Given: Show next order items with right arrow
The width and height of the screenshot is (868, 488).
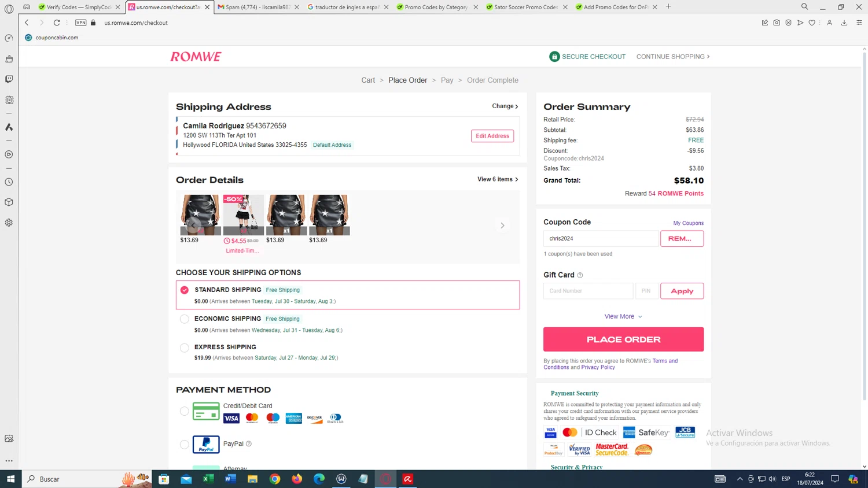Looking at the screenshot, I should click(x=502, y=225).
